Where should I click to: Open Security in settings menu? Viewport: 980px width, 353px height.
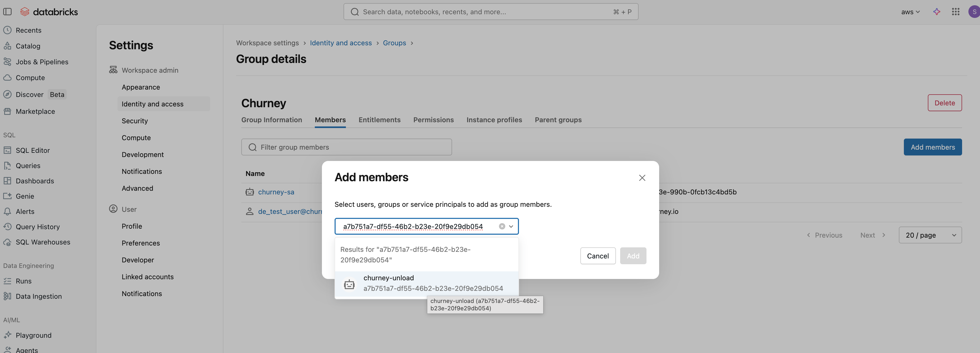tap(135, 121)
